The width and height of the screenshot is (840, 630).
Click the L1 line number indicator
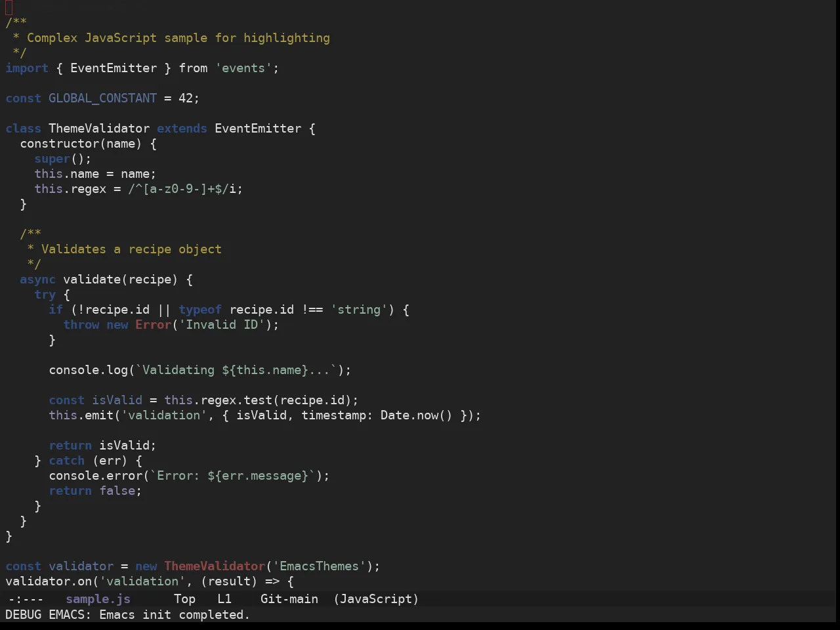coord(224,598)
